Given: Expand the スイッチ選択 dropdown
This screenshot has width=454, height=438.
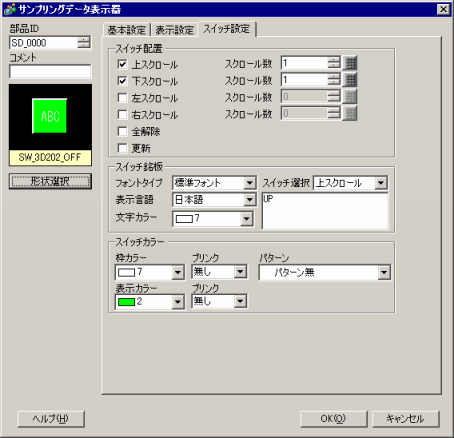Looking at the screenshot, I should 350,183.
